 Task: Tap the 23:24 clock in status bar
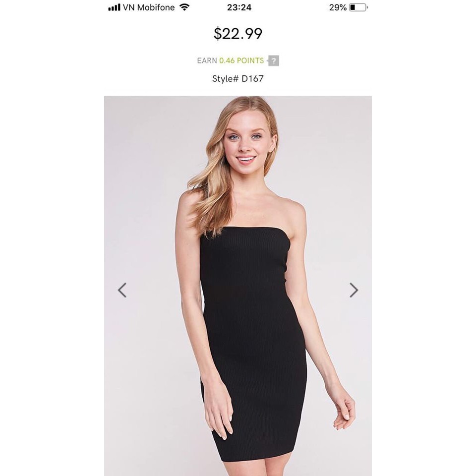coord(239,7)
